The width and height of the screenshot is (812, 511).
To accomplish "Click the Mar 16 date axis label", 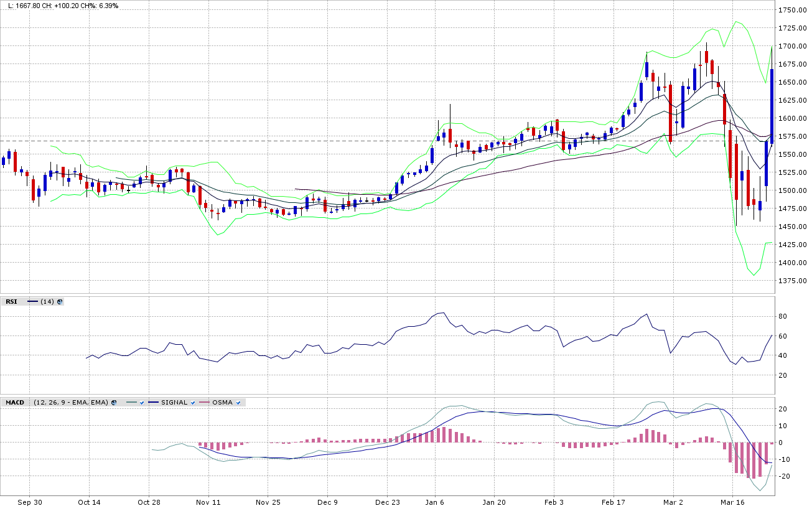I will click(732, 502).
